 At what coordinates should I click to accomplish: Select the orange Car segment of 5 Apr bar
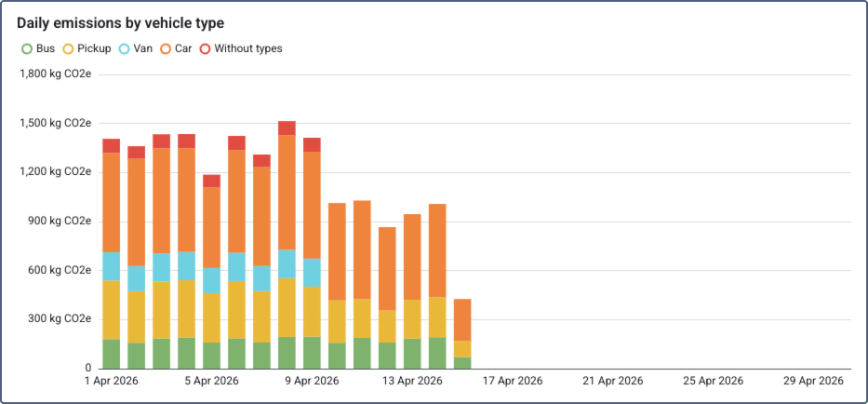pyautogui.click(x=211, y=227)
